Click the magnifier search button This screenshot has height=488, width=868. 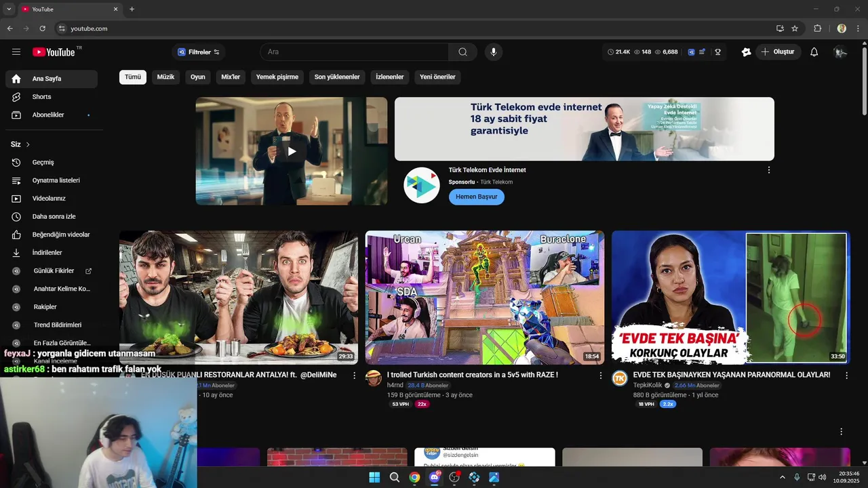tap(463, 52)
